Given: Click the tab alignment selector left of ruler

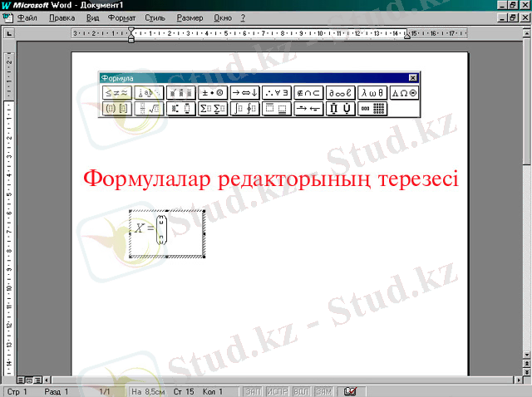Looking at the screenshot, I should coord(8,34).
